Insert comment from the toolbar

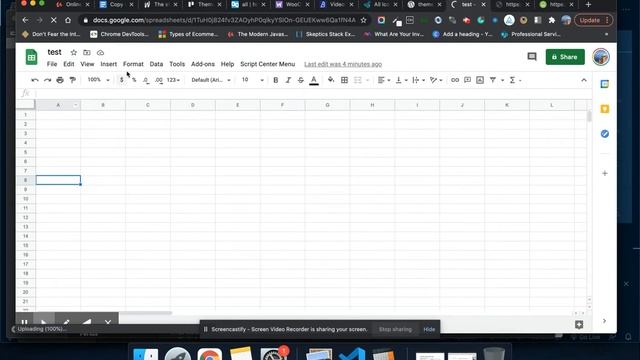tap(467, 80)
